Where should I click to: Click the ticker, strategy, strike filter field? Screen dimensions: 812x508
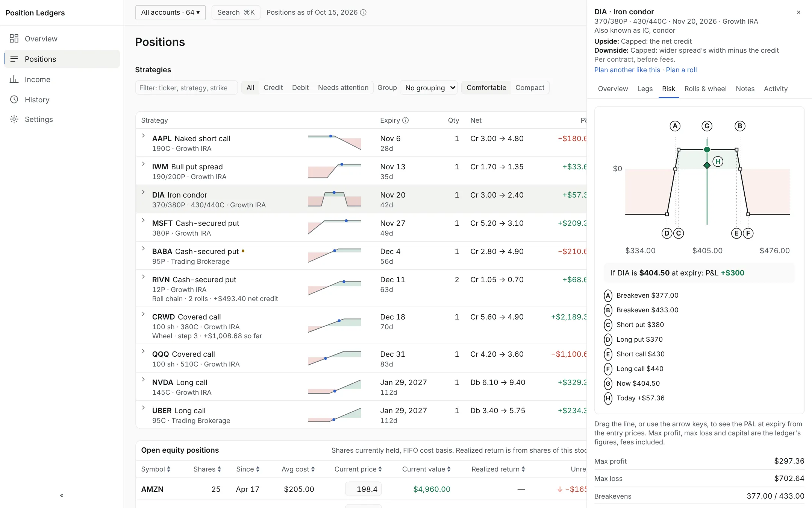coord(186,88)
